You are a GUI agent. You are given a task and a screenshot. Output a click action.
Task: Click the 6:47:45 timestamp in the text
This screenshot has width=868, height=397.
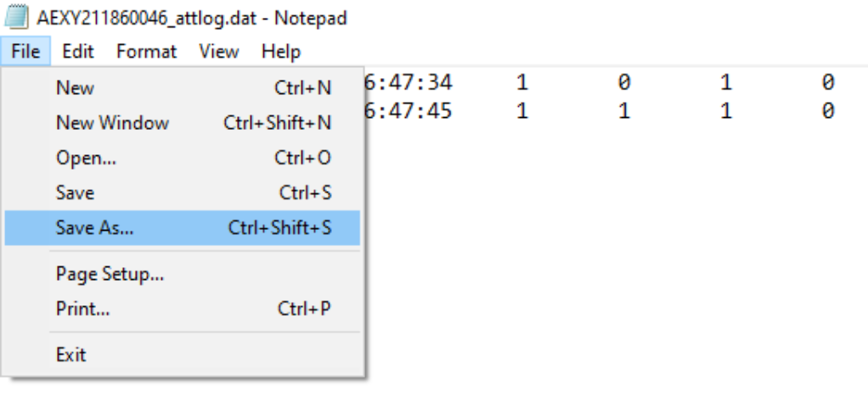408,111
